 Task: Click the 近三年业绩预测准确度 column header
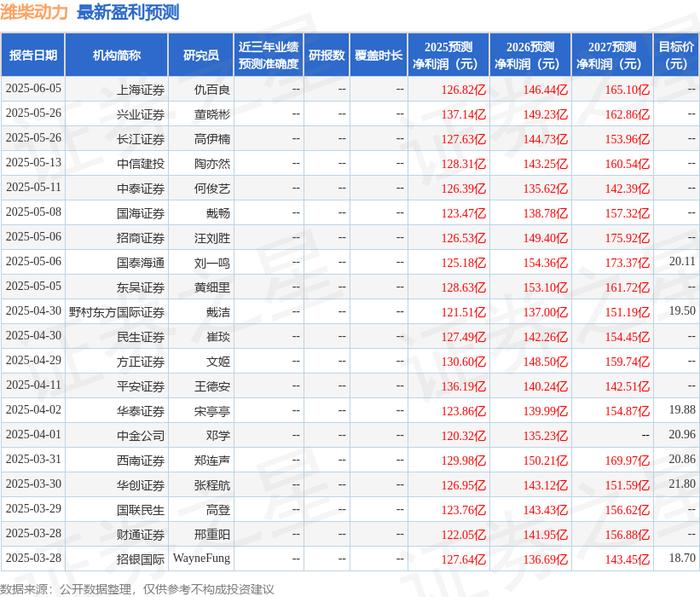pos(268,55)
